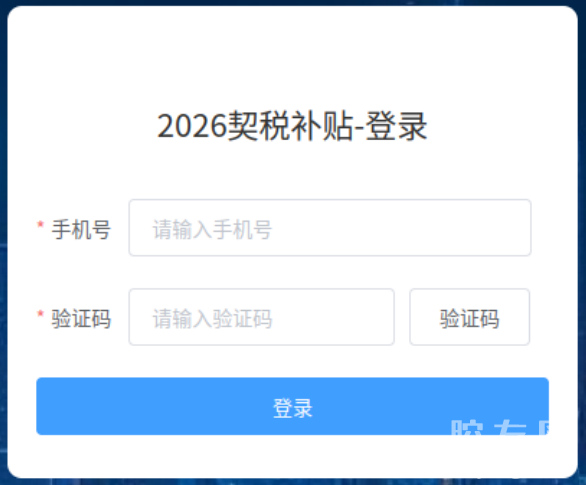The height and width of the screenshot is (485, 586).
Task: Click the 手机号 phone number input field
Action: click(x=330, y=228)
